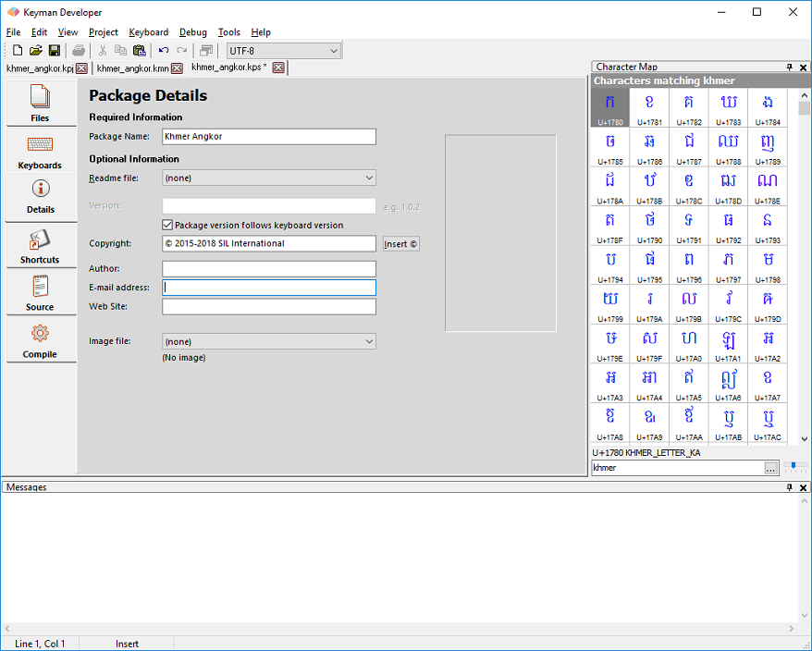Click the Character Map filter field
812x651 pixels.
coord(678,468)
